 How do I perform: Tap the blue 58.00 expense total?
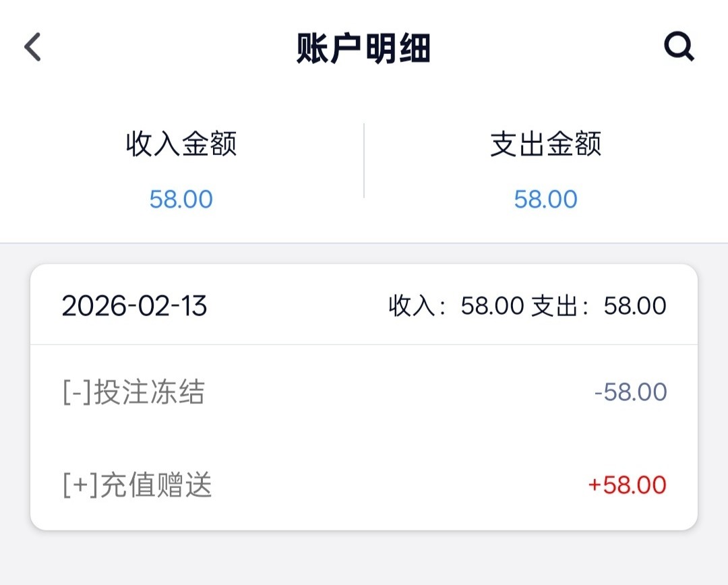pos(545,199)
